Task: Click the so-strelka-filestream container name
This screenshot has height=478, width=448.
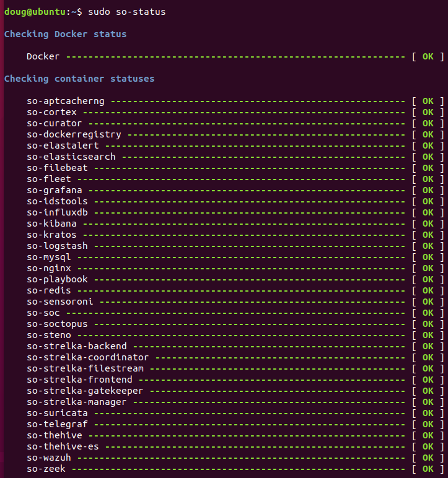Action: tap(85, 369)
